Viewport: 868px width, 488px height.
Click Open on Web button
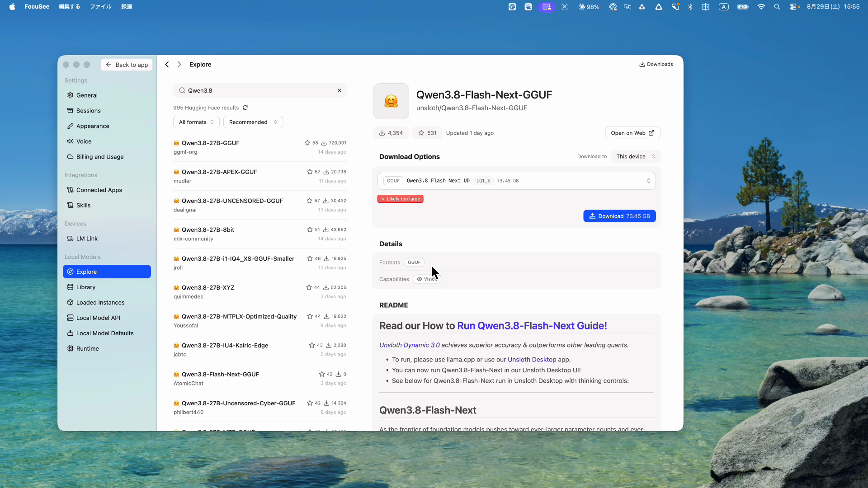(632, 133)
